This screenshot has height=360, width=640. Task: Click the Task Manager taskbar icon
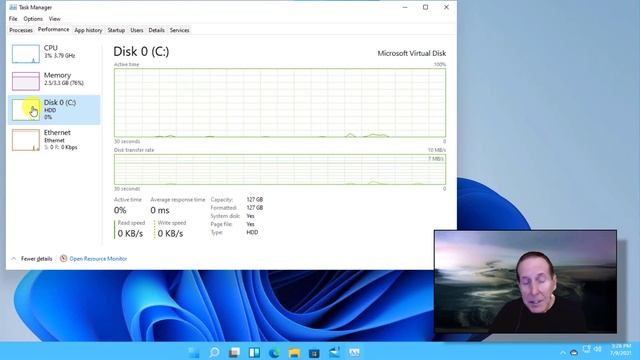coord(354,352)
